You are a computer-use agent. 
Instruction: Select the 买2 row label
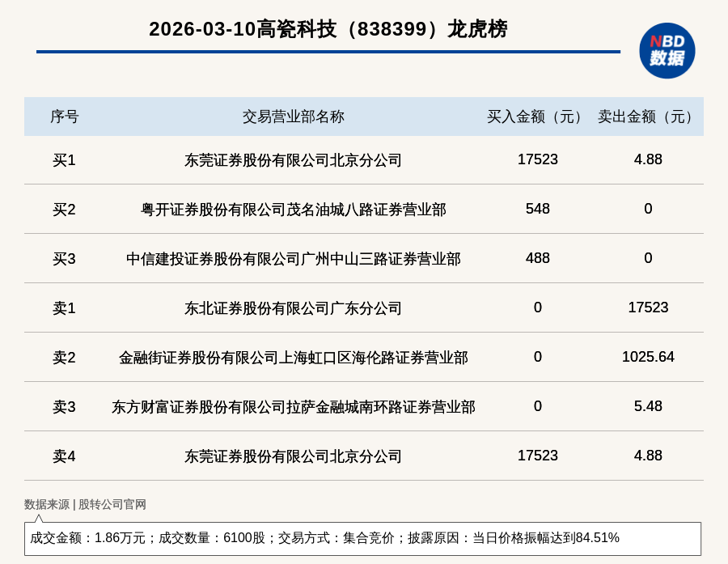64,210
